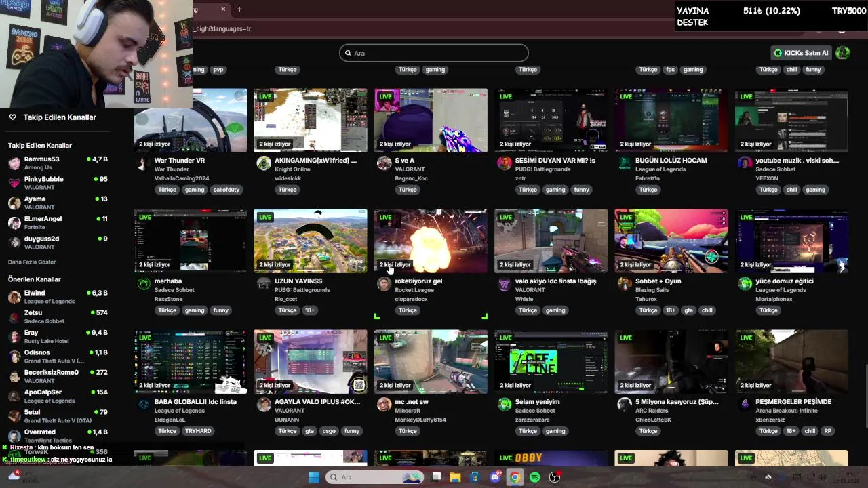Open the roketliyoruz gel stream thumbnail
The height and width of the screenshot is (488, 868).
431,241
